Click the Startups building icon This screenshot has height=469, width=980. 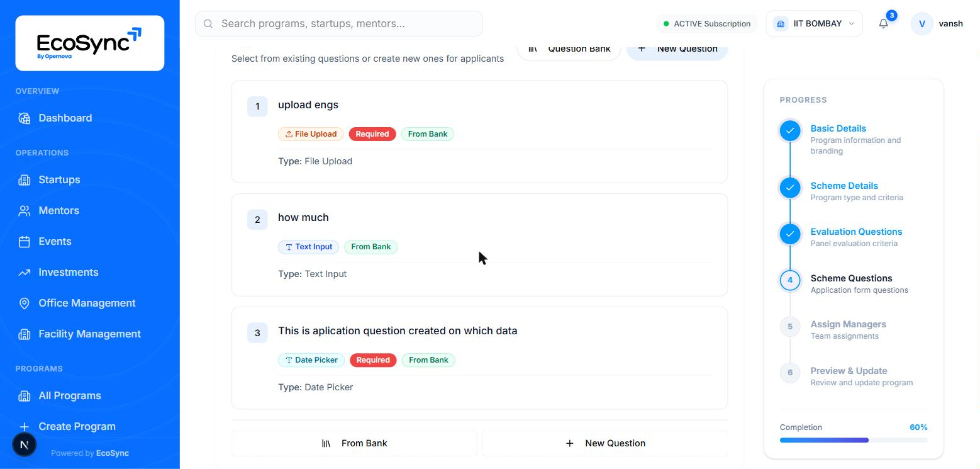[25, 180]
